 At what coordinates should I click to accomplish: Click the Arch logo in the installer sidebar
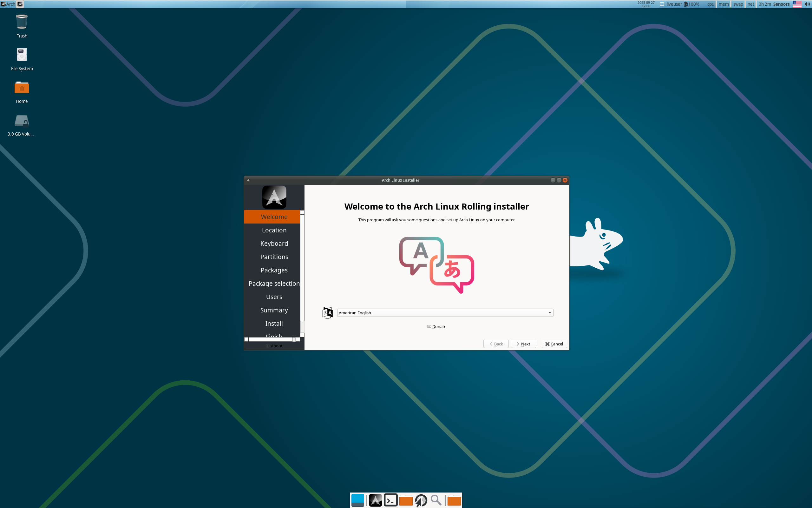[x=274, y=197]
